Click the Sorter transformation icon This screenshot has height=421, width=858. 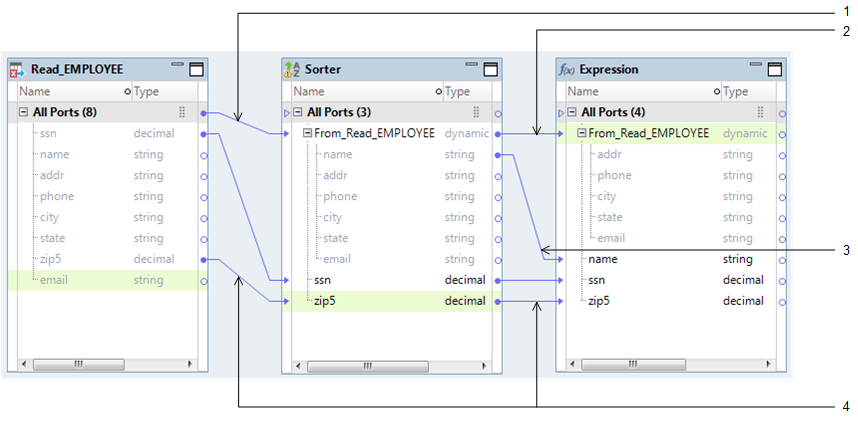click(x=292, y=70)
